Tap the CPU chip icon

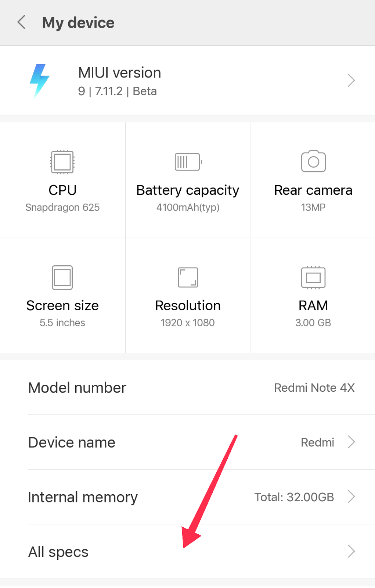(x=62, y=162)
